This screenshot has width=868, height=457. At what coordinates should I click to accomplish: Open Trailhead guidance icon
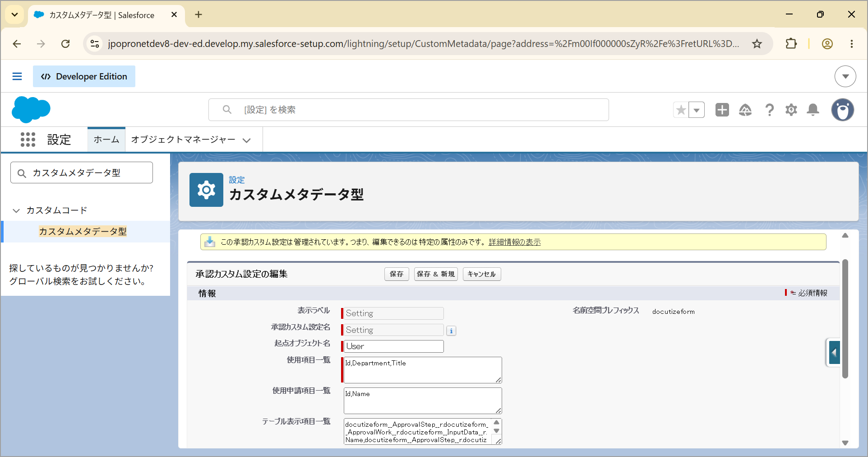[745, 110]
